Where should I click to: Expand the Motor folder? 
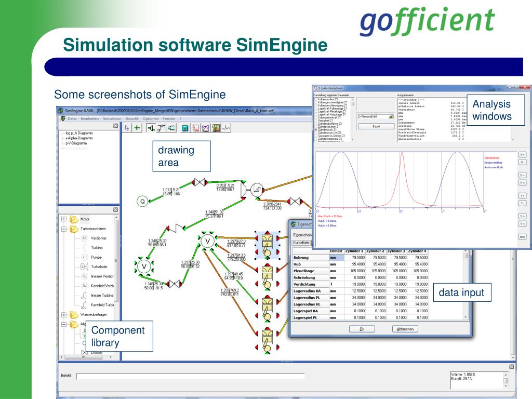point(64,219)
